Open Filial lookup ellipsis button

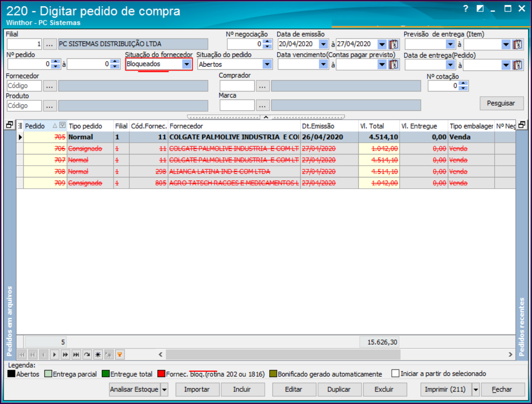(x=50, y=44)
